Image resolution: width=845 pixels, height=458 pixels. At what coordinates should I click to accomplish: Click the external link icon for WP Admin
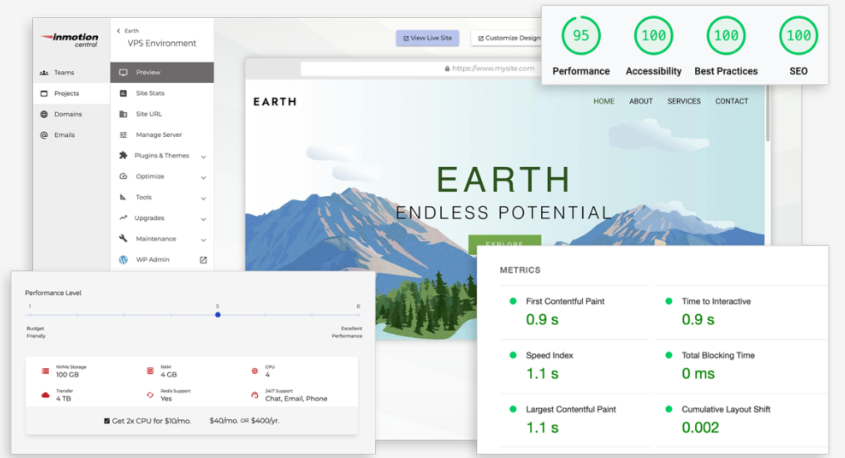coord(203,260)
